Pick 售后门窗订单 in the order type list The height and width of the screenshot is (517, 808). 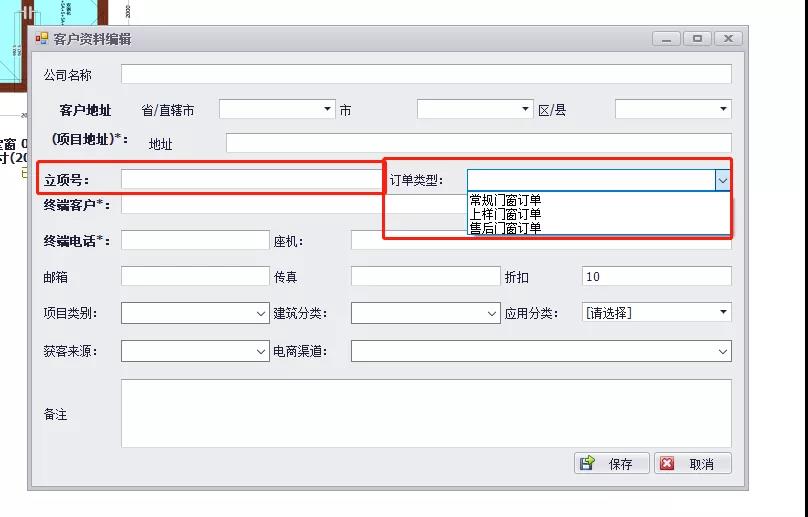point(506,228)
